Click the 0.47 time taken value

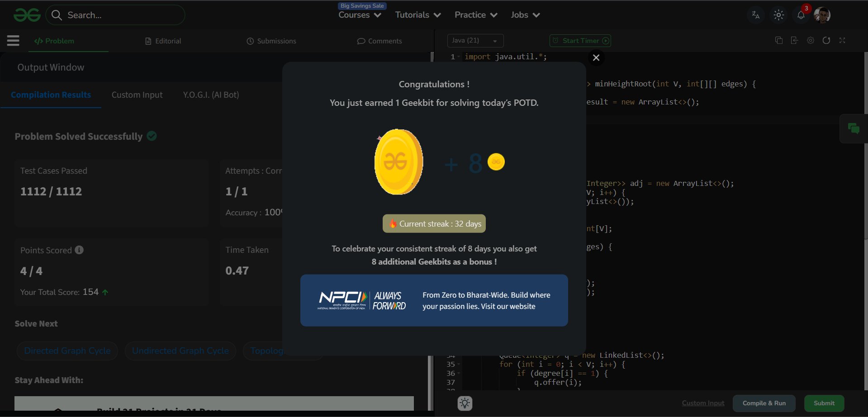(x=237, y=271)
